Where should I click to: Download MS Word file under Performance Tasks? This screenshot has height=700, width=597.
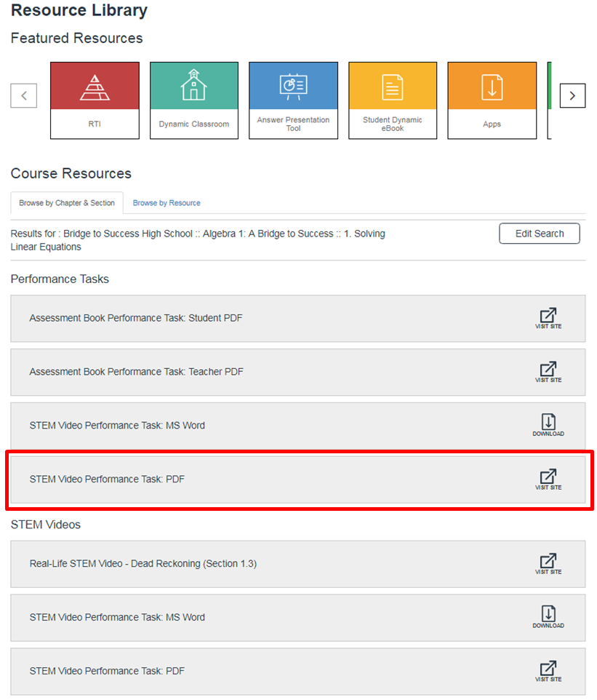(x=548, y=425)
